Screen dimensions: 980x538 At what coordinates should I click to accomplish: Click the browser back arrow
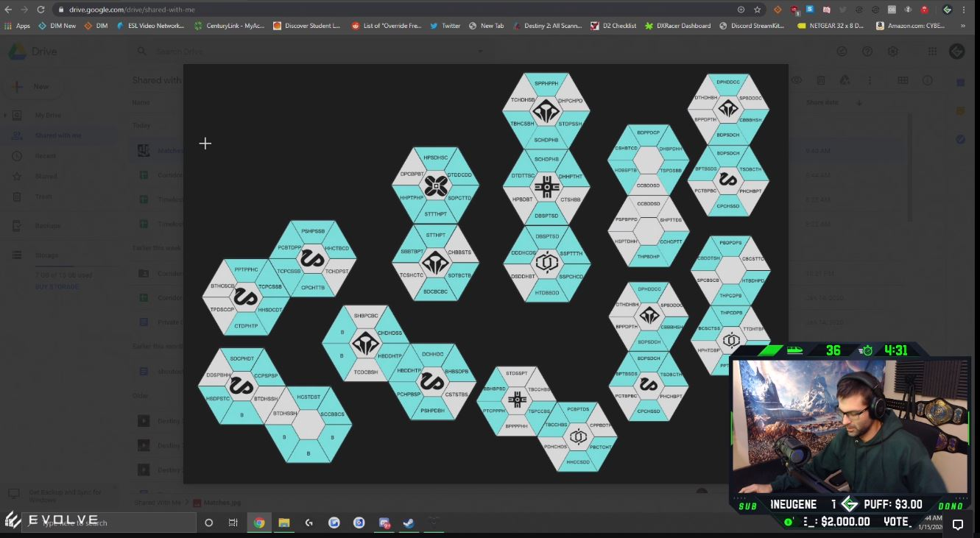pyautogui.click(x=9, y=10)
